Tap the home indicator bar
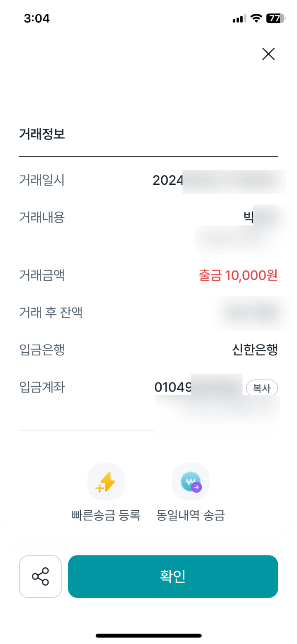297x644 pixels. (148, 635)
